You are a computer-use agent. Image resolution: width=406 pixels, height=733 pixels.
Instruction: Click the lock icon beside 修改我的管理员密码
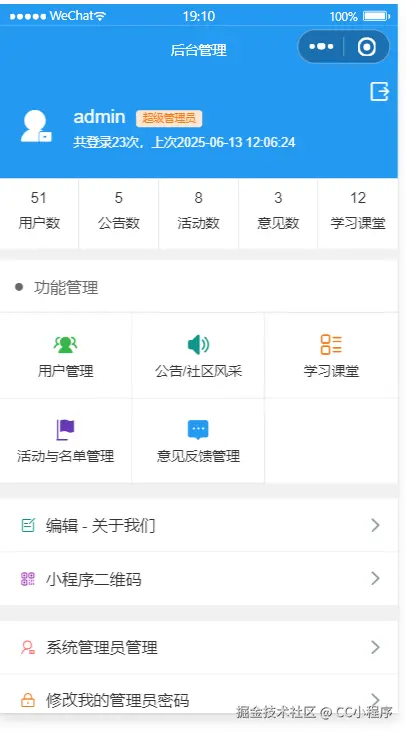pos(28,700)
